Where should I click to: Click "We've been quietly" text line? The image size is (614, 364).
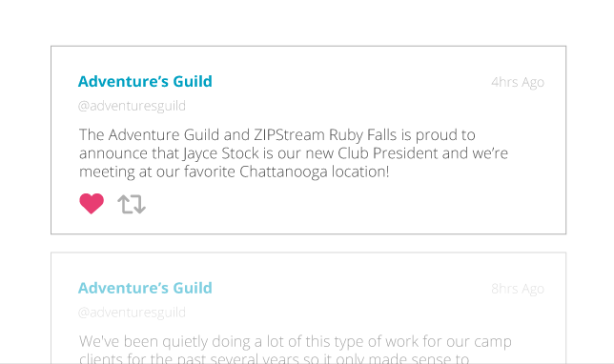[x=296, y=342]
